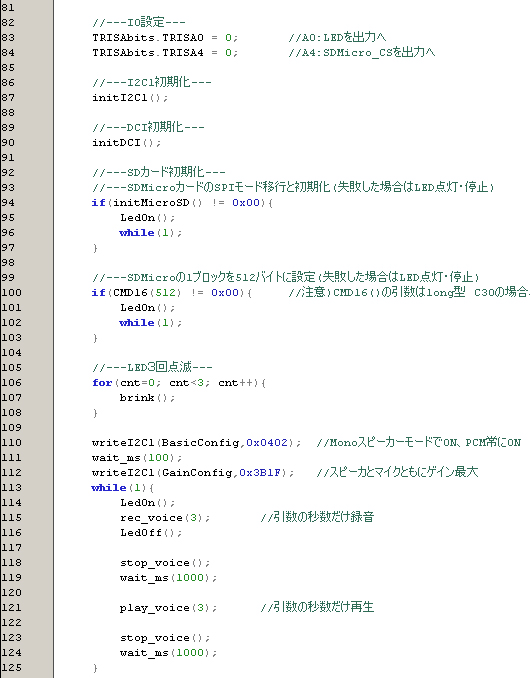The height and width of the screenshot is (678, 530).
Task: Click the //---I2C1初期化--- comment
Action: pyautogui.click(x=151, y=82)
